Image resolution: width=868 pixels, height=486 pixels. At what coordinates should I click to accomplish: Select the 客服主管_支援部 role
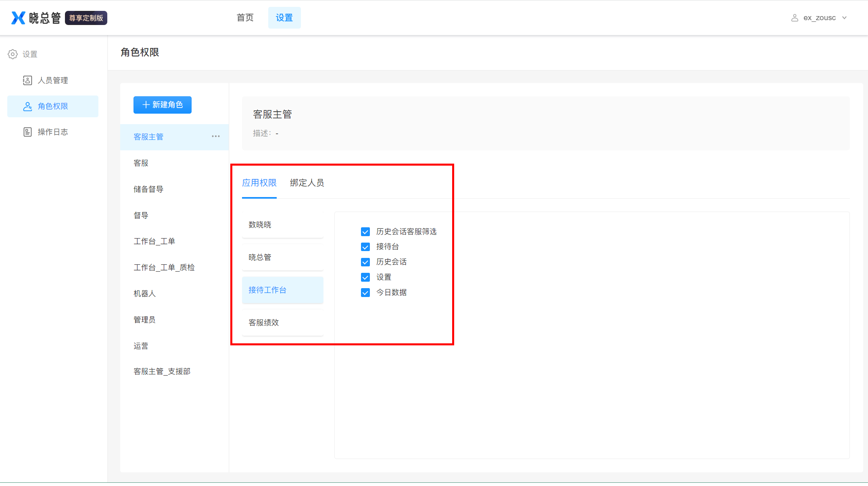(x=174, y=371)
